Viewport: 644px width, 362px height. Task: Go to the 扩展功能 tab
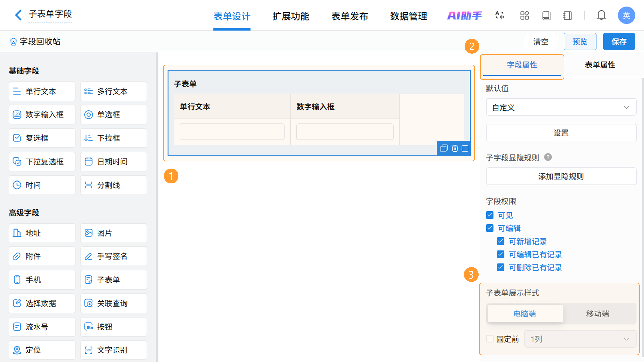tap(291, 16)
